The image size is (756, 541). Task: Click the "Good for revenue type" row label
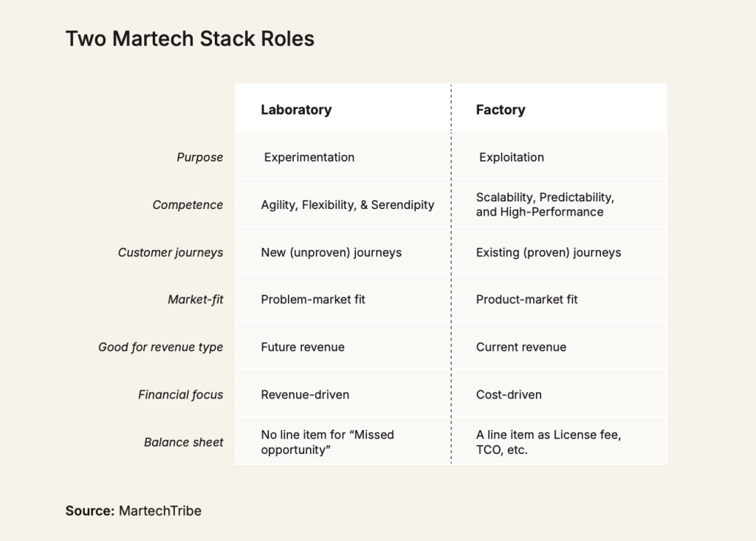[160, 347]
